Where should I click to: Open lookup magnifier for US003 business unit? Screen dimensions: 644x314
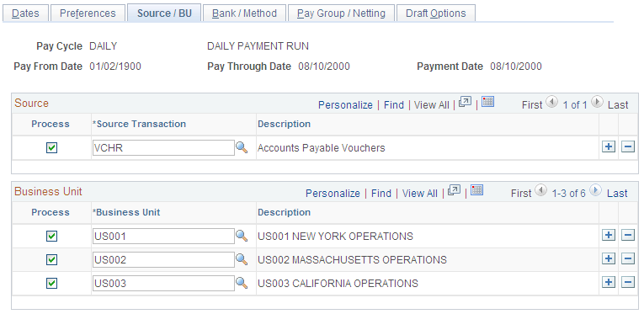click(242, 283)
